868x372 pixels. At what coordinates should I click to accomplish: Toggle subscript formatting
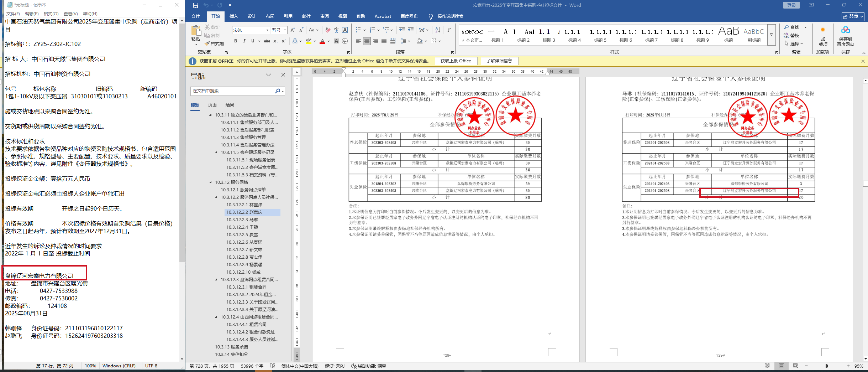pyautogui.click(x=275, y=41)
